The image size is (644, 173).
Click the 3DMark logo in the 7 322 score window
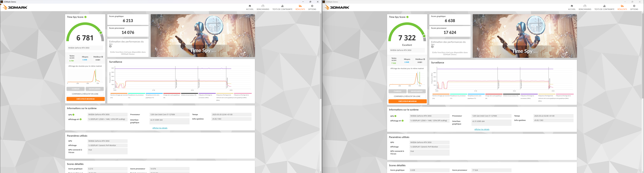coord(337,7)
